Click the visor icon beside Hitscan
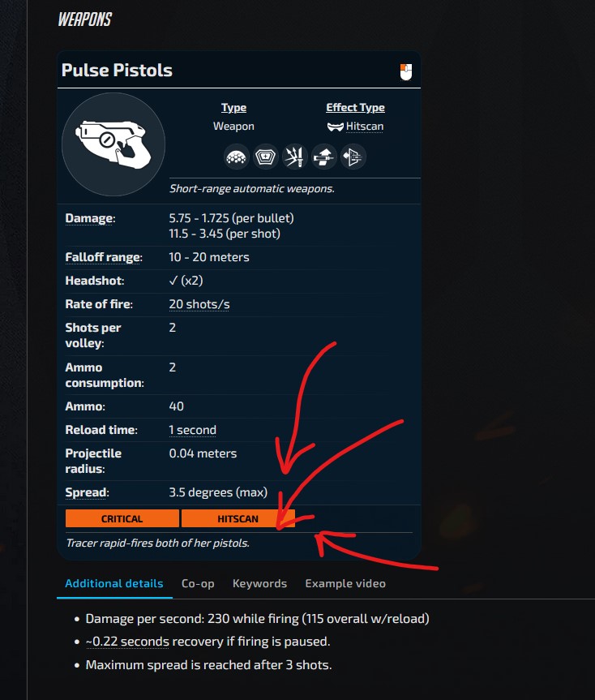This screenshot has height=700, width=595. click(335, 127)
